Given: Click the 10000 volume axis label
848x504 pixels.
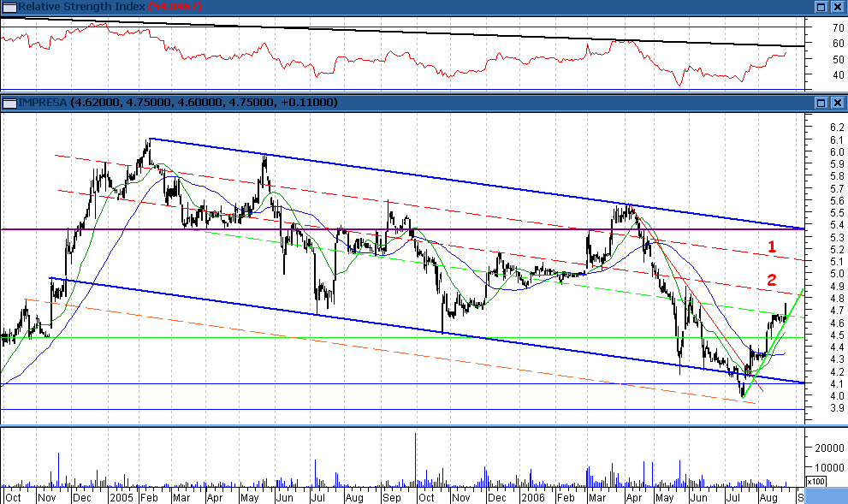Looking at the screenshot, I should tap(829, 467).
